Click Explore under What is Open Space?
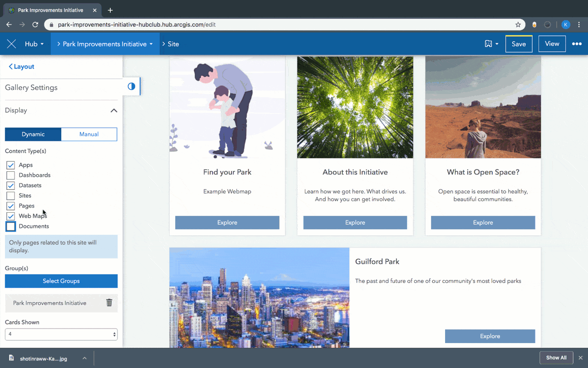This screenshot has height=368, width=588. [x=483, y=223]
